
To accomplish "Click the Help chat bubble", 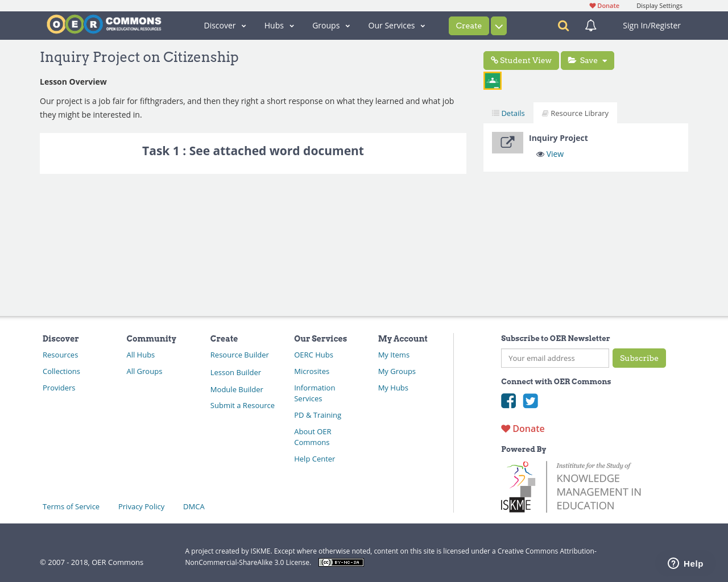I will (x=685, y=563).
